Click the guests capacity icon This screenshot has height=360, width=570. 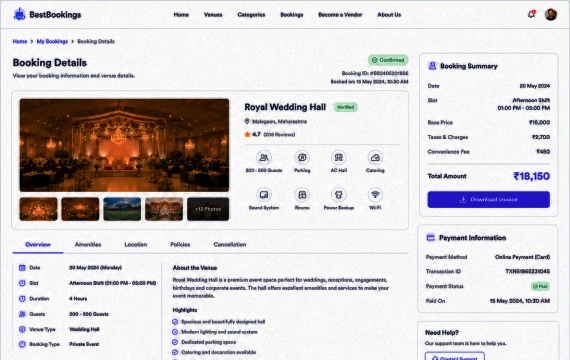264,157
